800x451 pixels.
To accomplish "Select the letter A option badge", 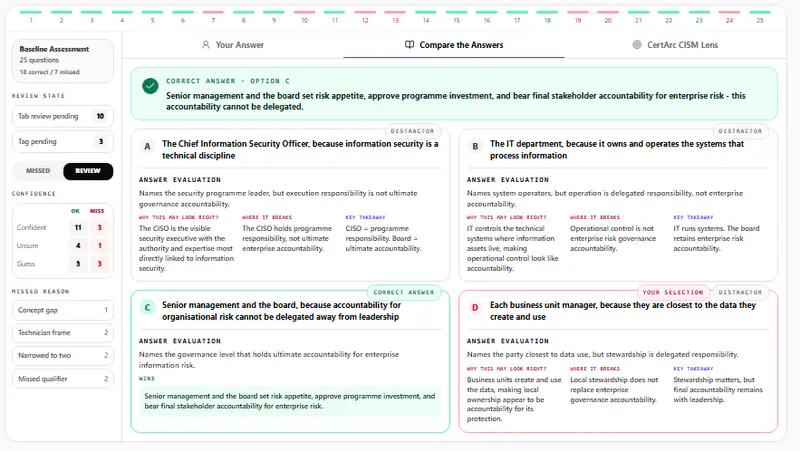I will tap(147, 146).
